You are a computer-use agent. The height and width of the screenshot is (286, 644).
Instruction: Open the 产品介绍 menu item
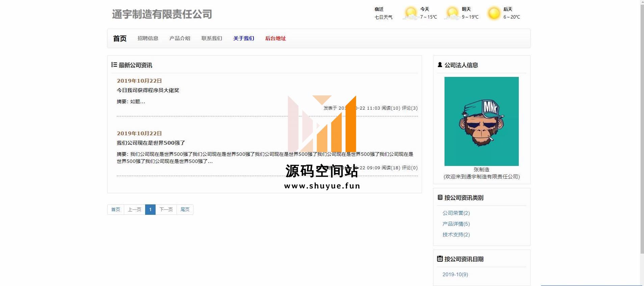180,38
